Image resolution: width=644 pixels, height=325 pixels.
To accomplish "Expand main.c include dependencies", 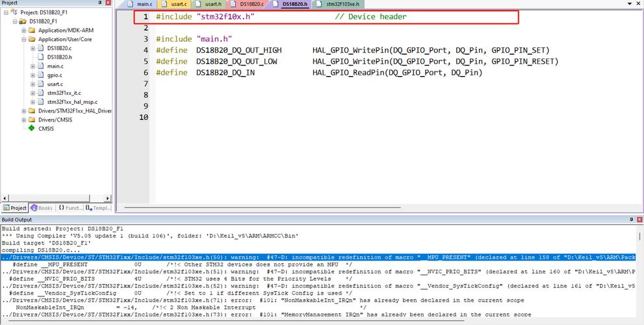I will point(33,66).
